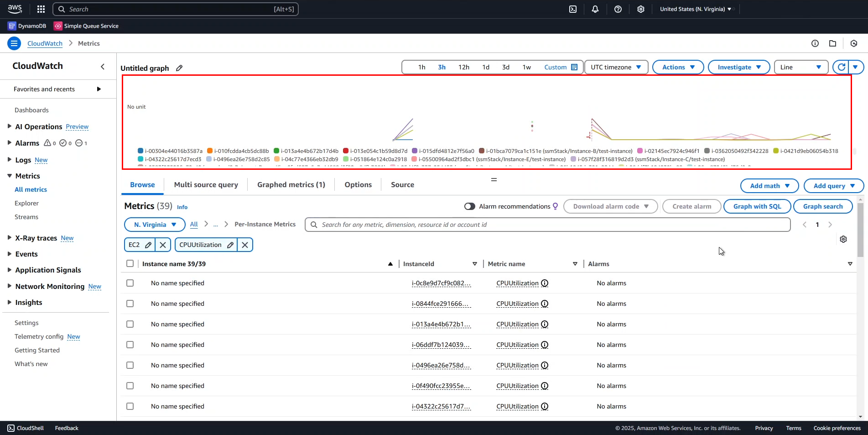
Task: Open CloudShell from the top navigation bar
Action: 573,9
